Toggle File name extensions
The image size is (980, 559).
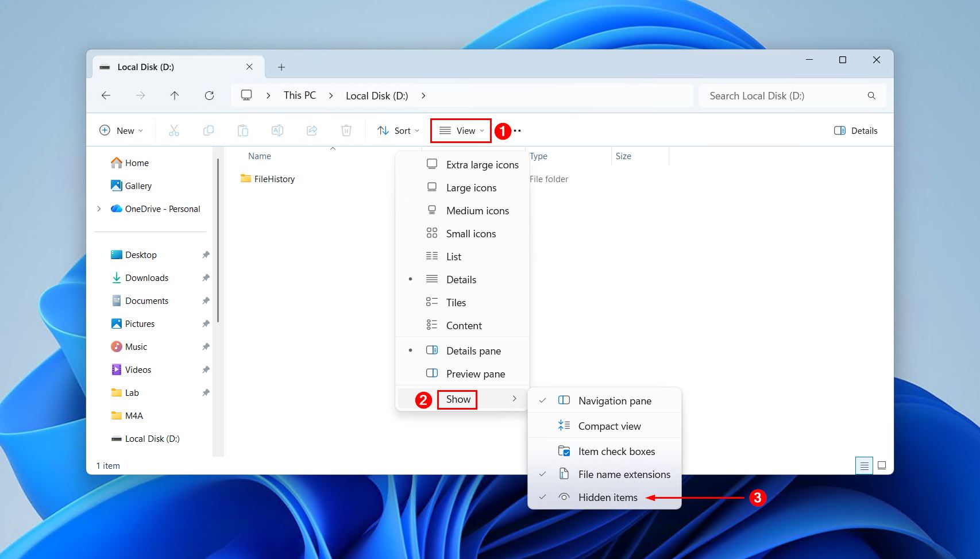604,474
